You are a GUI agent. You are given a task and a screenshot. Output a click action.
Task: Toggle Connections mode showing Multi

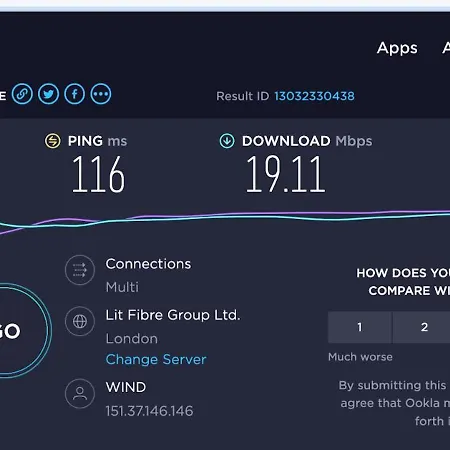click(122, 287)
